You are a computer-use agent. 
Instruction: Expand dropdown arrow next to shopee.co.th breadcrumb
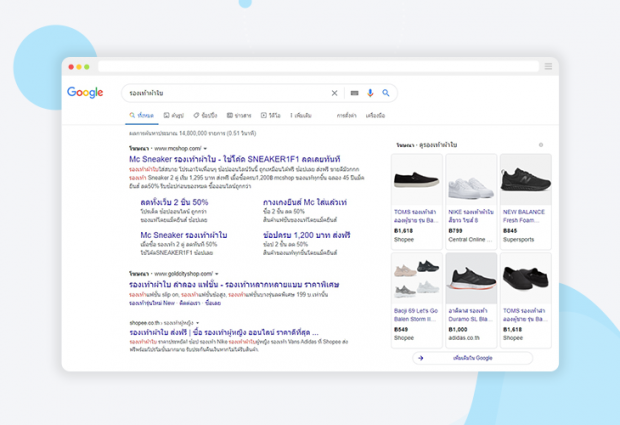(x=197, y=323)
